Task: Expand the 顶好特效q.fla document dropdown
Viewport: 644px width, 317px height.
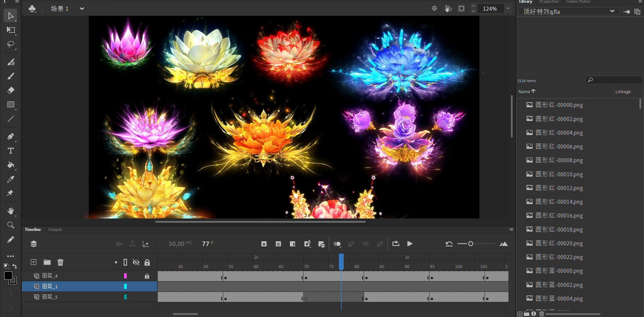Action: 612,11
